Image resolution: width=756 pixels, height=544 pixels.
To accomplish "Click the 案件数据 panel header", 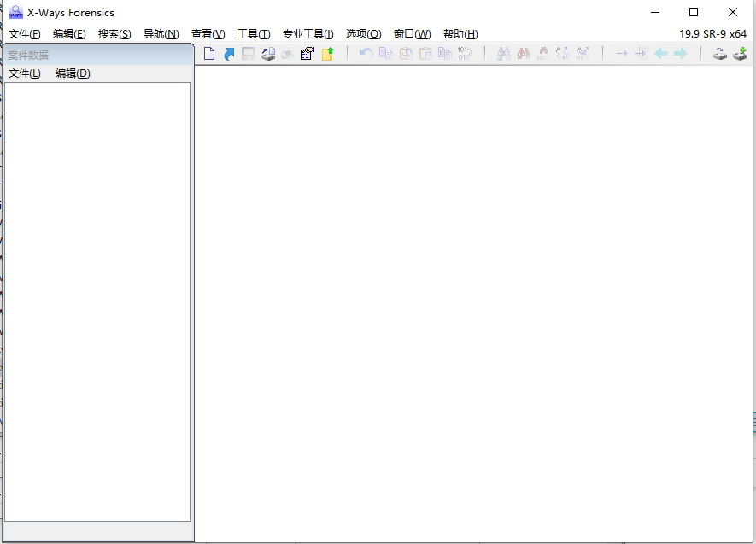I will point(98,55).
